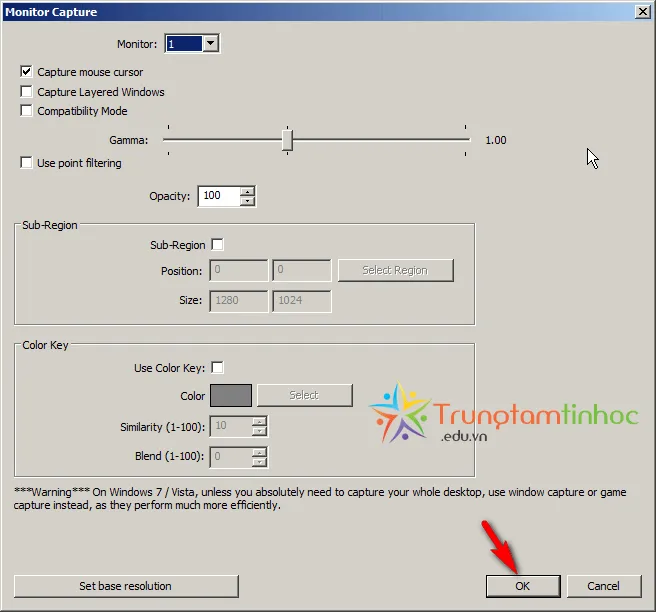Screen dimensions: 656x612
Task: Open the Monitor dropdown list
Action: [210, 43]
